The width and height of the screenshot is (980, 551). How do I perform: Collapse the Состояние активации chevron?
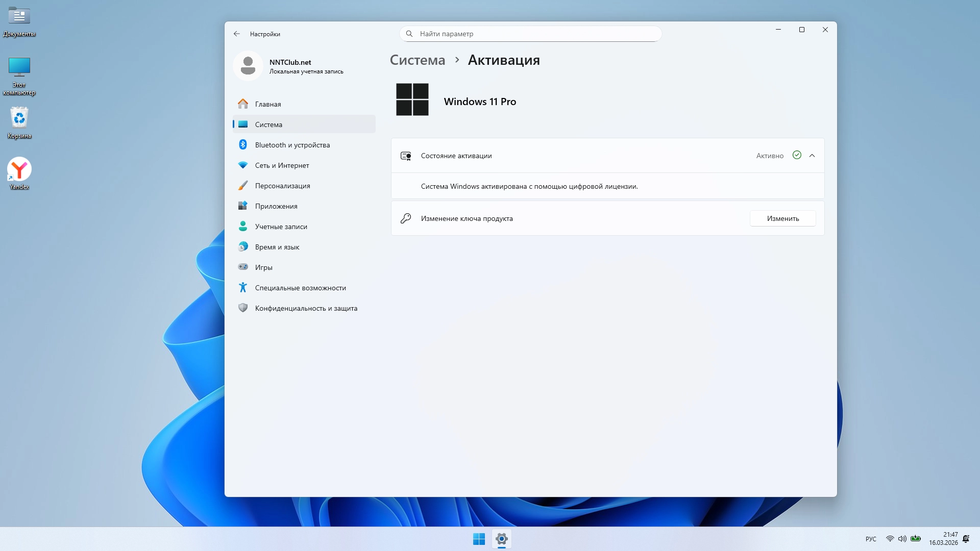click(812, 156)
